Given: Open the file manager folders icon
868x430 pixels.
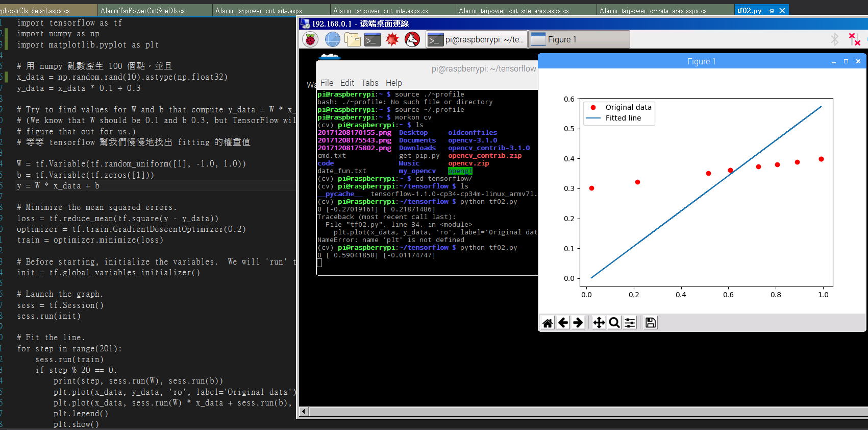Looking at the screenshot, I should 352,39.
